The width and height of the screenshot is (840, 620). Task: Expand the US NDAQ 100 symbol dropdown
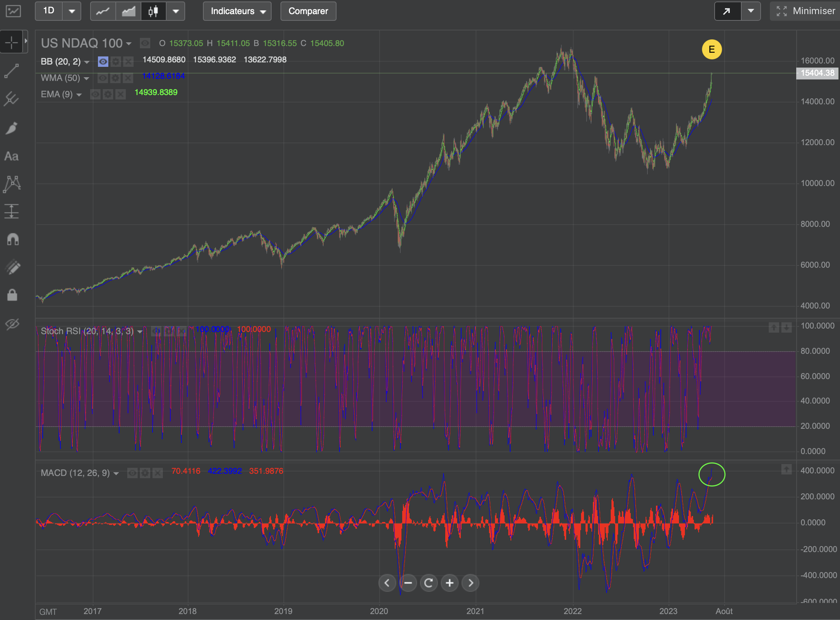[129, 43]
